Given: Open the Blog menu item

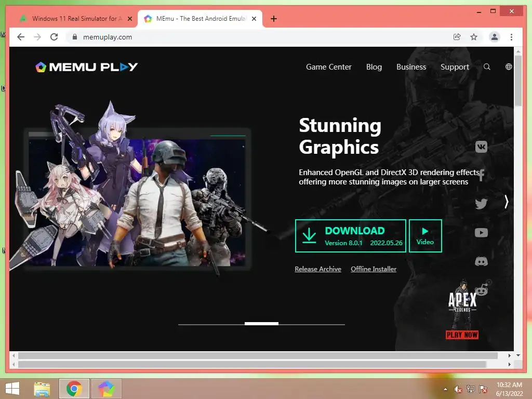Looking at the screenshot, I should click(x=374, y=67).
